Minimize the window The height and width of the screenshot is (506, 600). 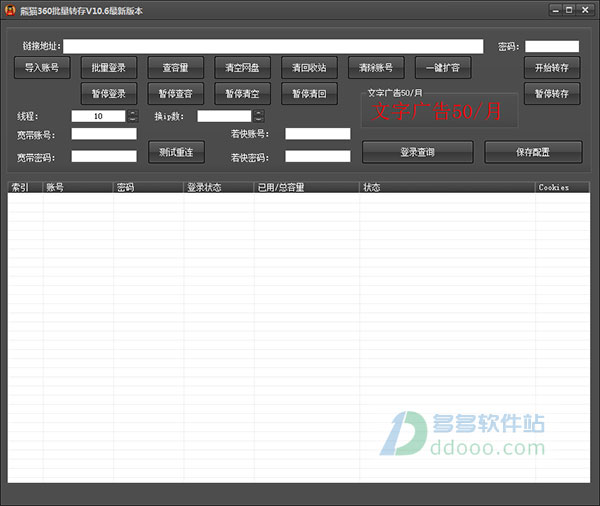[556, 10]
